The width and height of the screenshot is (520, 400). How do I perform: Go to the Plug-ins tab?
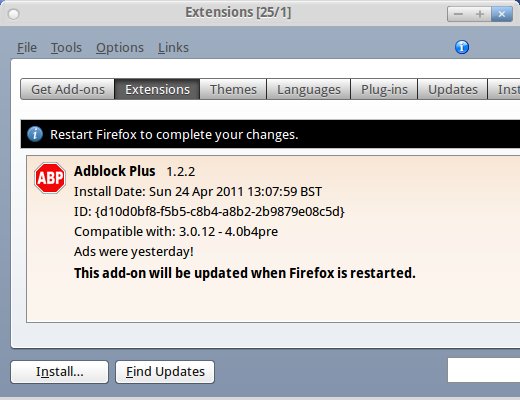coord(384,89)
